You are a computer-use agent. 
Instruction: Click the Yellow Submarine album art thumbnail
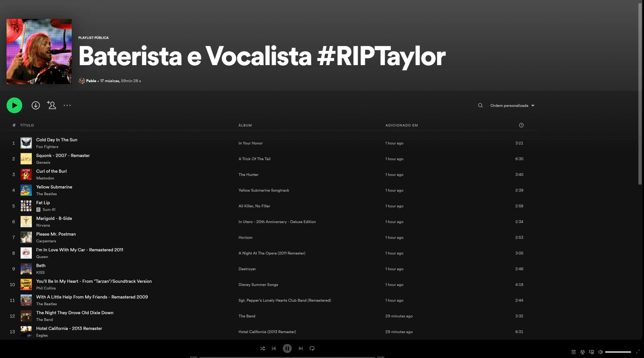(26, 190)
